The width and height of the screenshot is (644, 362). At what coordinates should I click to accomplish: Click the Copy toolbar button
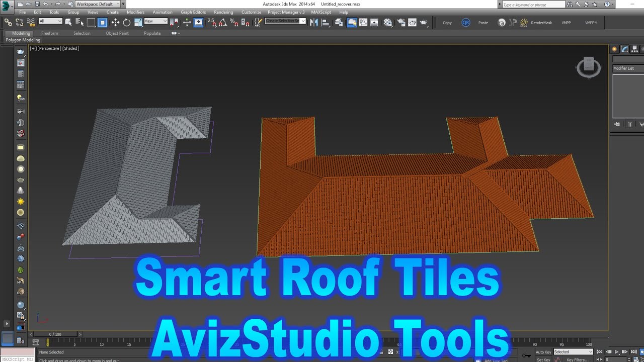[x=447, y=23]
